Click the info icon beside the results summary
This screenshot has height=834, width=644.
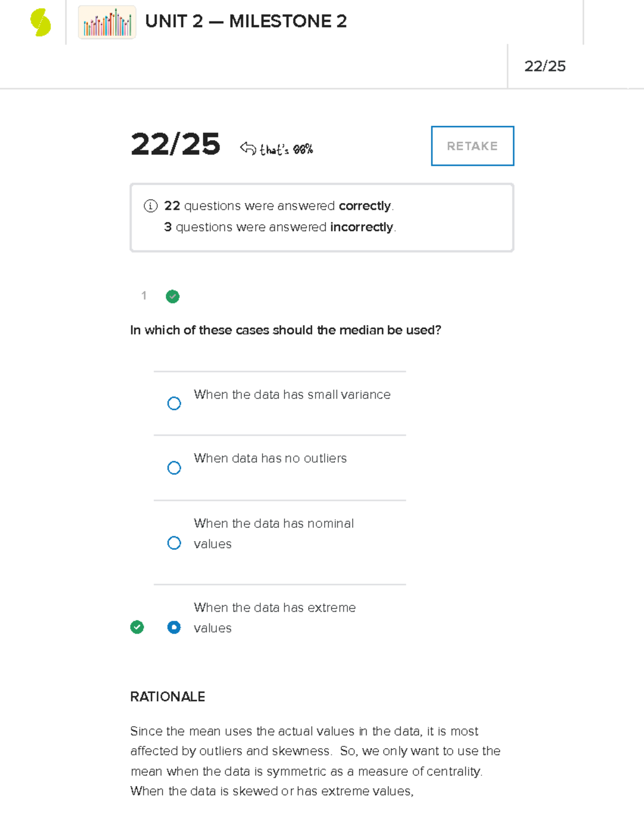coord(150,206)
